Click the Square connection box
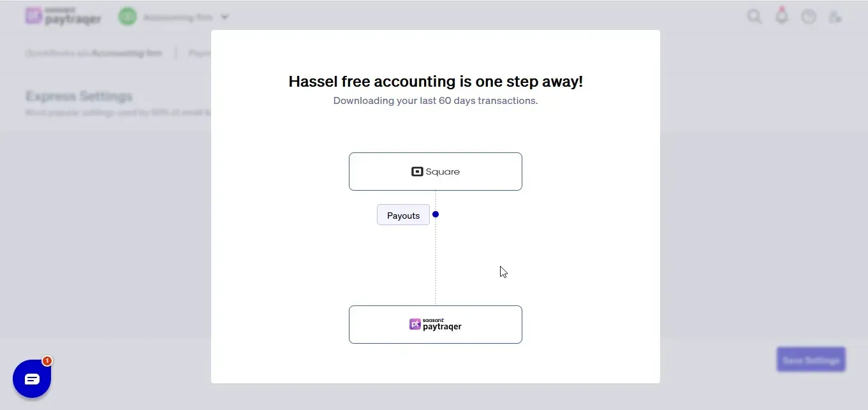 point(436,172)
